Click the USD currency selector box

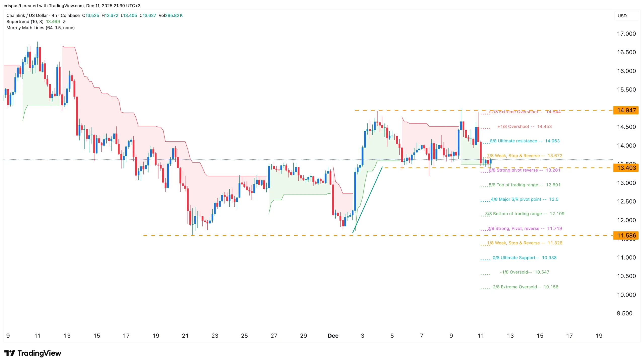626,16
